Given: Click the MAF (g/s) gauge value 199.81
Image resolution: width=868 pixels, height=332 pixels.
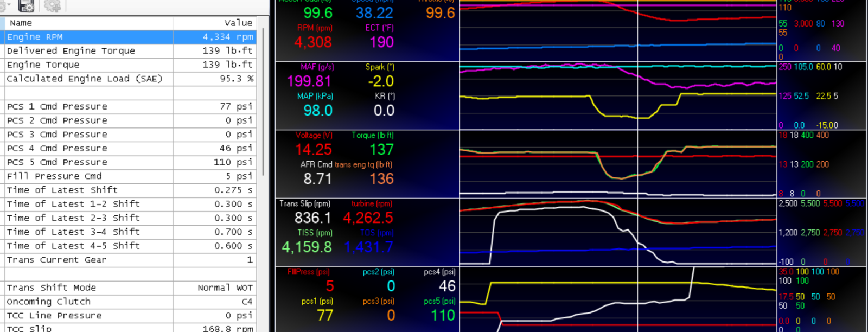Looking at the screenshot, I should 309,81.
